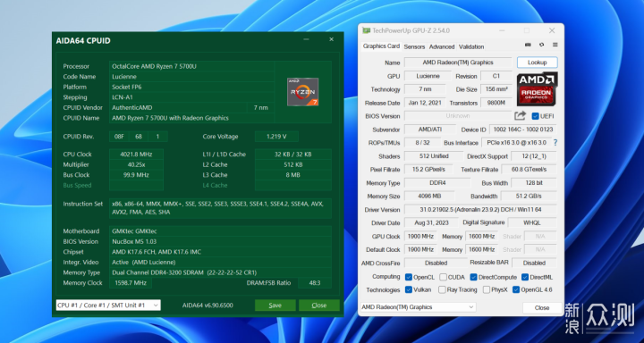Minimize the AIDA64 CPUID window

click(x=306, y=39)
